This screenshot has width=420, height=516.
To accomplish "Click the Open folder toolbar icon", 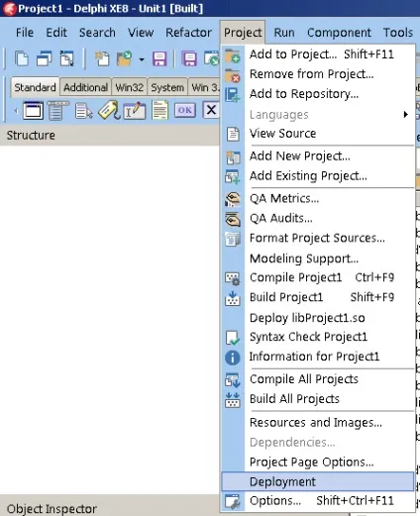I will [x=125, y=58].
